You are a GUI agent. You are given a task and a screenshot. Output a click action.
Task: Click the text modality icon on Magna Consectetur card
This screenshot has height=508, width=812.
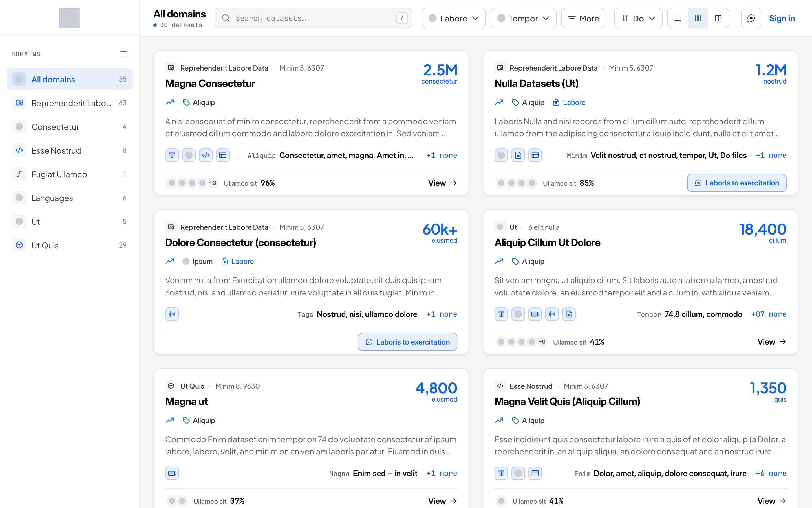(172, 155)
